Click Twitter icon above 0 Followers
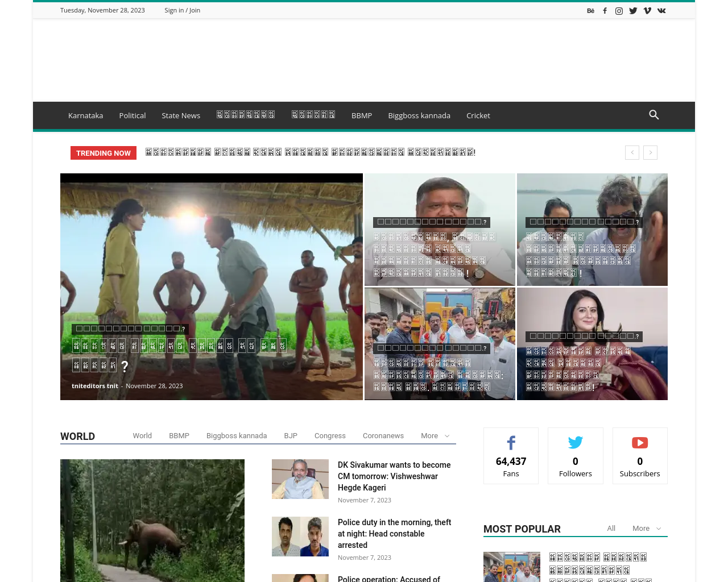The image size is (728, 582). pos(576,443)
